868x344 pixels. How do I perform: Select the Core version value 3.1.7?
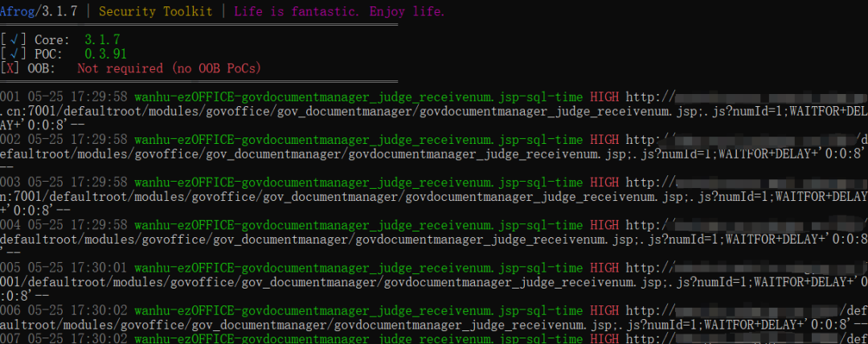pos(102,40)
